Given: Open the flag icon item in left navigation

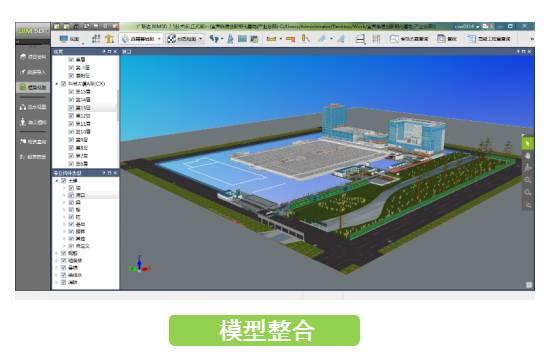Looking at the screenshot, I should click(33, 141).
